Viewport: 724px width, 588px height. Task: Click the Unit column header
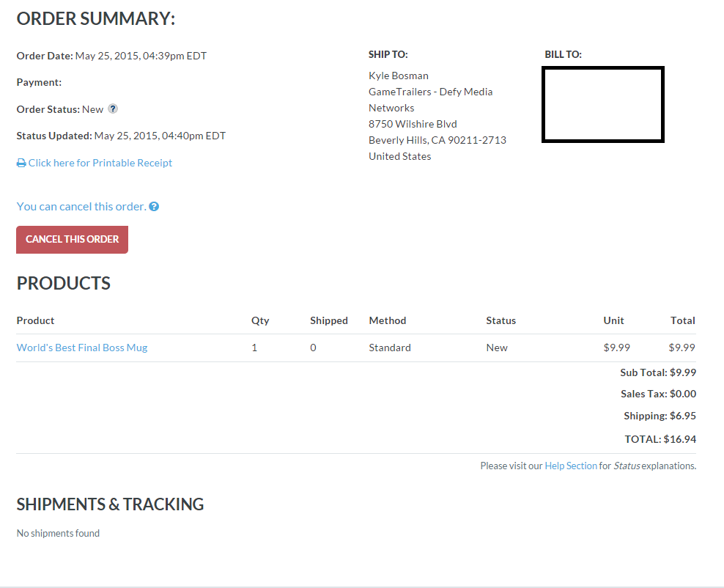(x=613, y=320)
